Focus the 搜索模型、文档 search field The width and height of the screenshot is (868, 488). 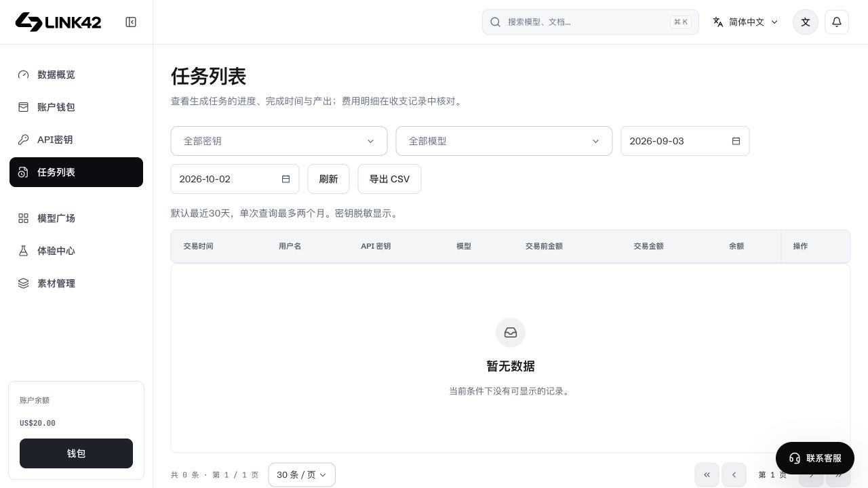coord(591,22)
